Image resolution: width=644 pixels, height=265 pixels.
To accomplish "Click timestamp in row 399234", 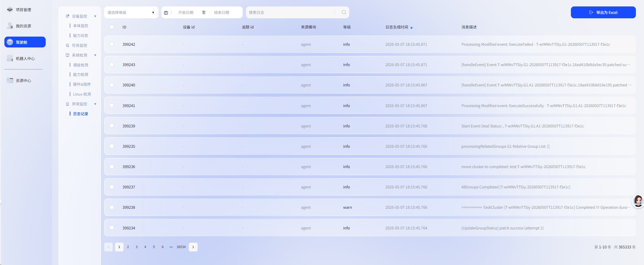I will click(x=406, y=228).
